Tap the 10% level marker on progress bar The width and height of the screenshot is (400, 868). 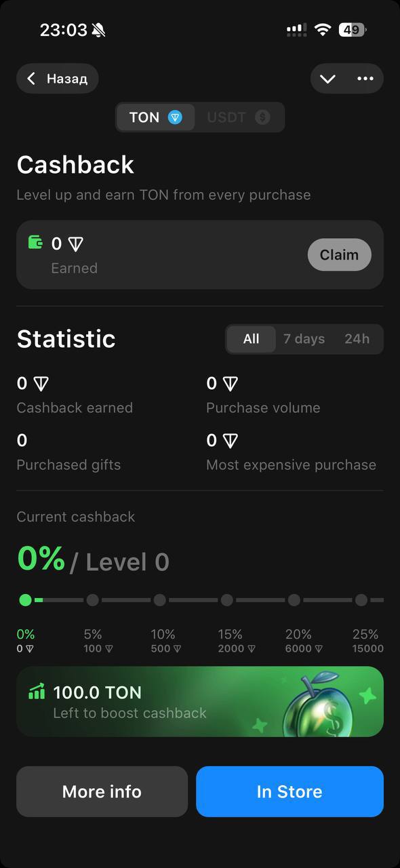click(160, 600)
